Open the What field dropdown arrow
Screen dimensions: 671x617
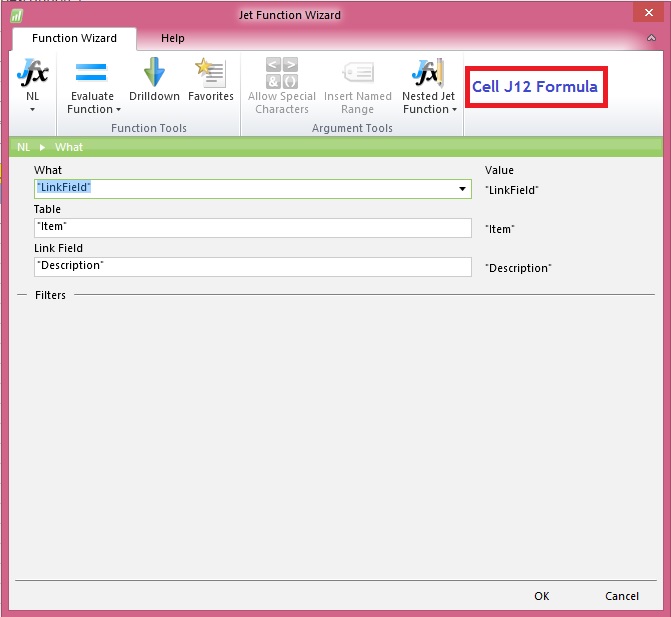462,189
